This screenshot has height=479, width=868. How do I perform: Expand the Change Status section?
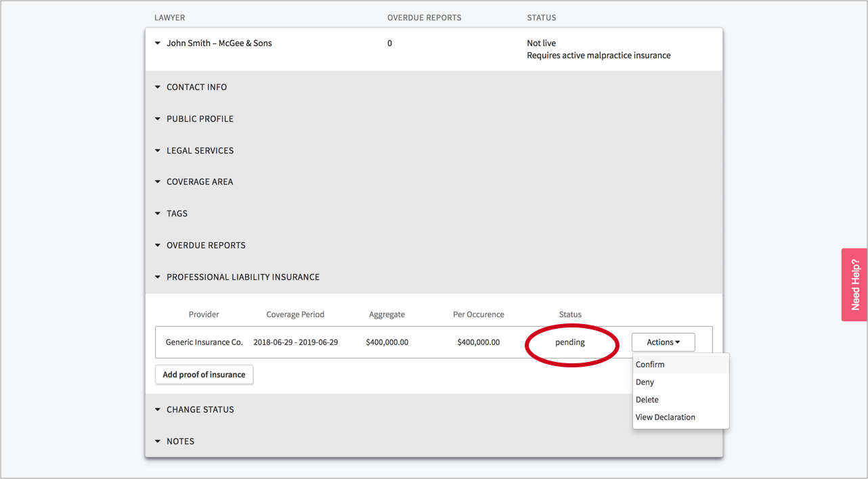click(200, 410)
